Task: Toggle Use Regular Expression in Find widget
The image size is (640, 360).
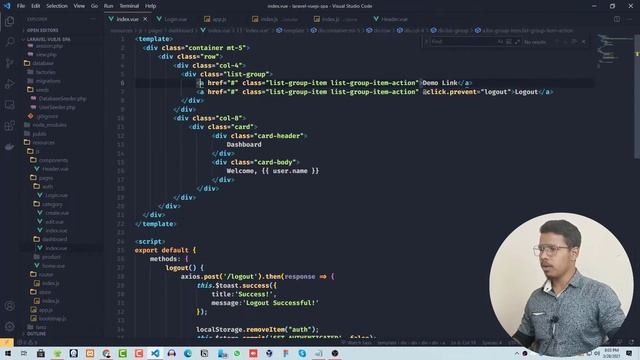Action: [517, 42]
